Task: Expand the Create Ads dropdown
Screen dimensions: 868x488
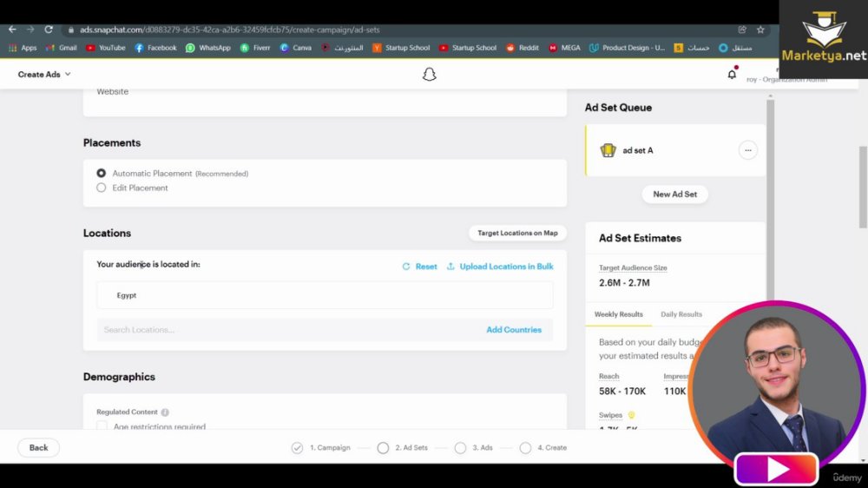Action: (x=43, y=74)
